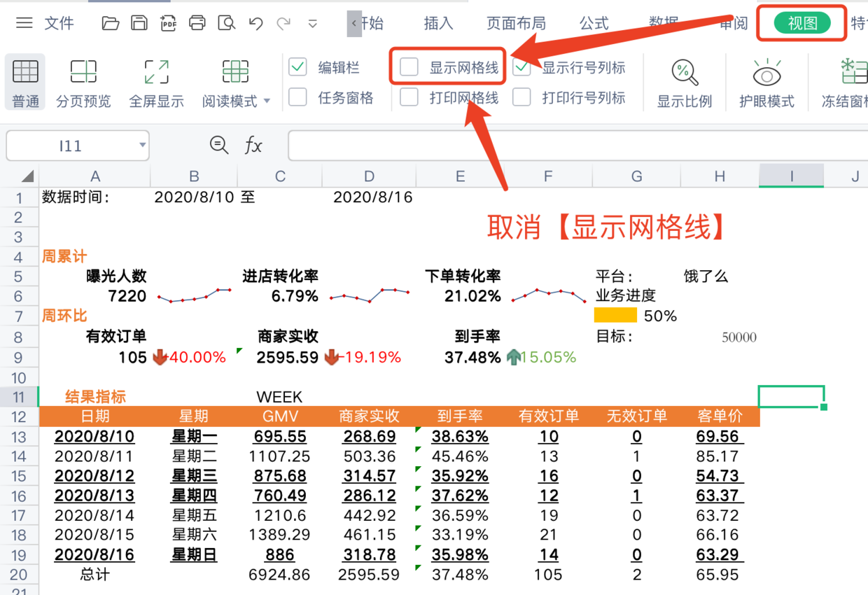
Task: Switch to Normal view (普通)
Action: point(25,83)
